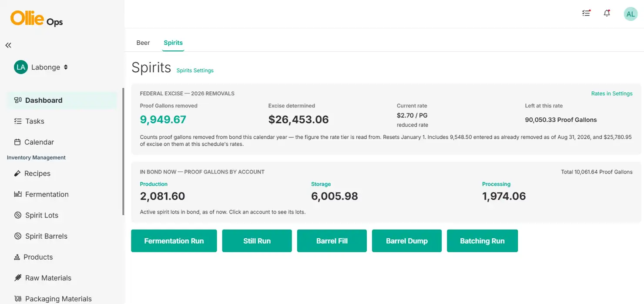Click the Calendar icon in the sidebar
The width and height of the screenshot is (644, 304).
click(17, 142)
